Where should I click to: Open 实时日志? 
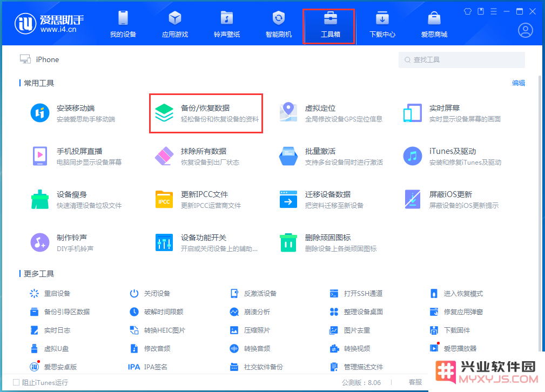[50, 330]
